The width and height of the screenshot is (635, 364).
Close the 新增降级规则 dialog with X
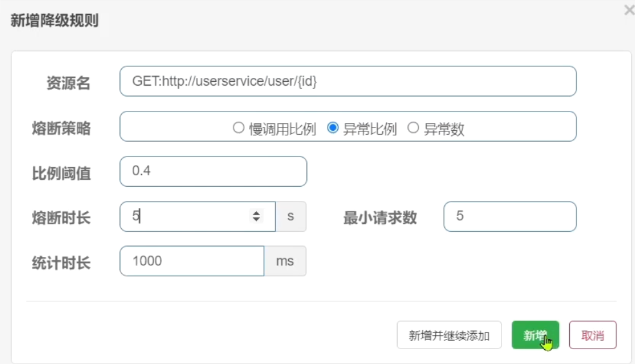click(629, 10)
